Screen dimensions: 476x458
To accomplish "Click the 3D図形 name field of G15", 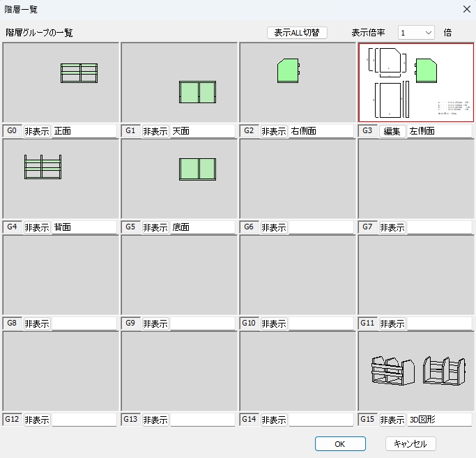I will click(440, 420).
